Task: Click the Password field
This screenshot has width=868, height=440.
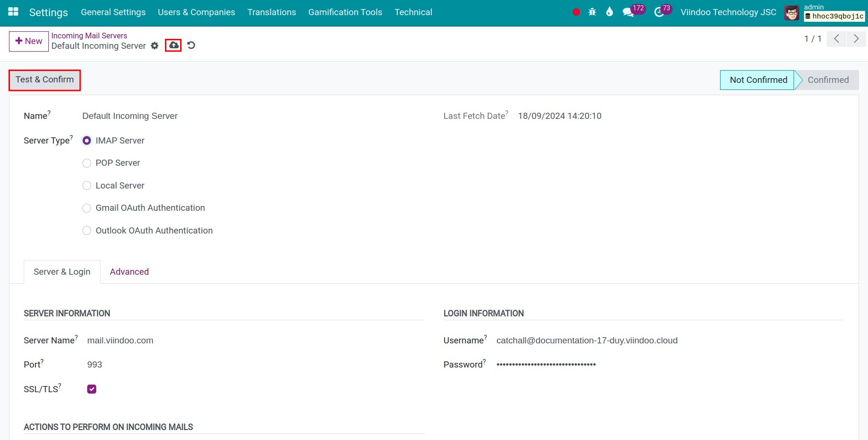Action: click(546, 365)
